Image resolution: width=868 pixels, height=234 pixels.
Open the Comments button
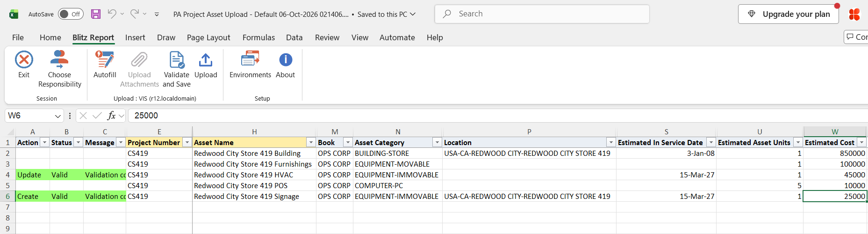pos(856,37)
